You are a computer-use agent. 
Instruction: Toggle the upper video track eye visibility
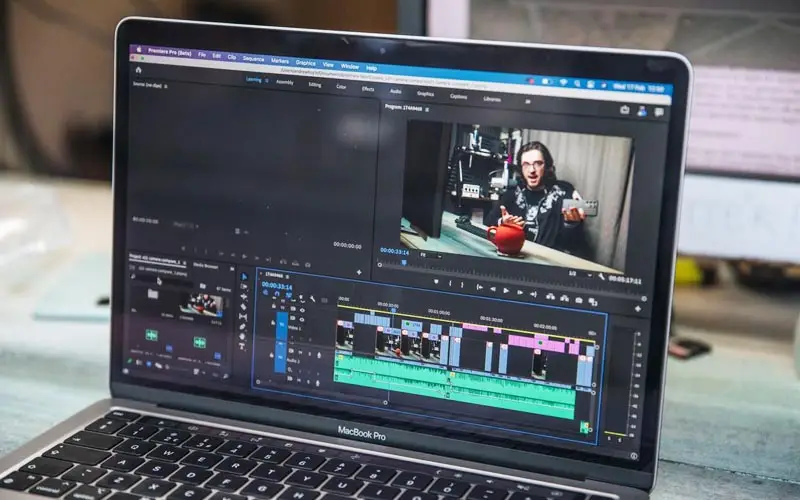click(x=303, y=310)
